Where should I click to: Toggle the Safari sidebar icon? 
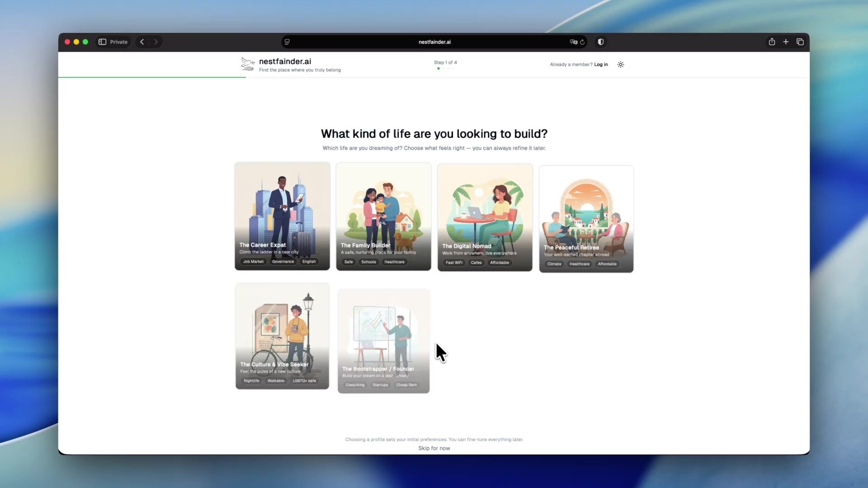(x=102, y=42)
